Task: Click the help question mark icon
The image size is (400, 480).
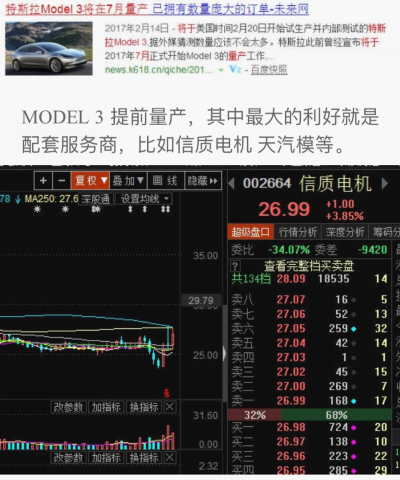Action: pyautogui.click(x=235, y=266)
